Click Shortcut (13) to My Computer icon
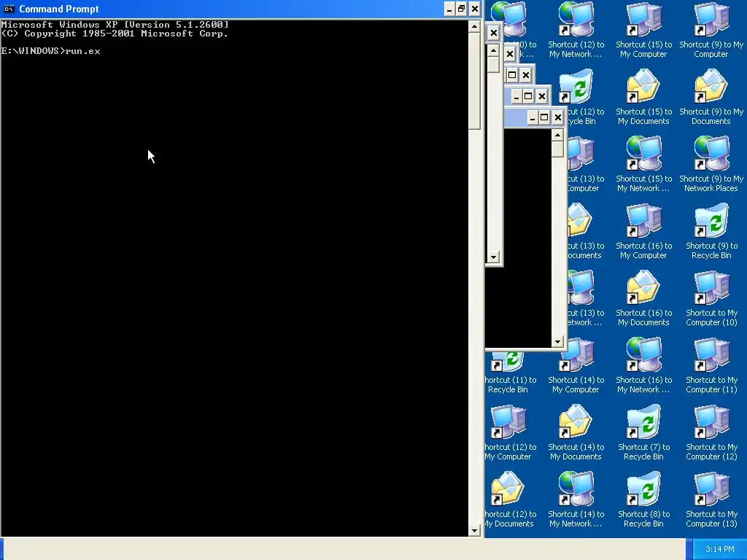Viewport: 747px width, 560px height. pyautogui.click(x=586, y=164)
